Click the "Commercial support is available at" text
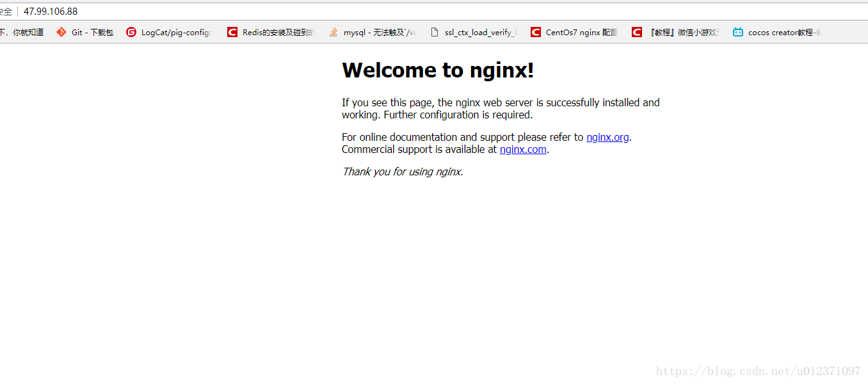This screenshot has width=868, height=384. pos(419,149)
